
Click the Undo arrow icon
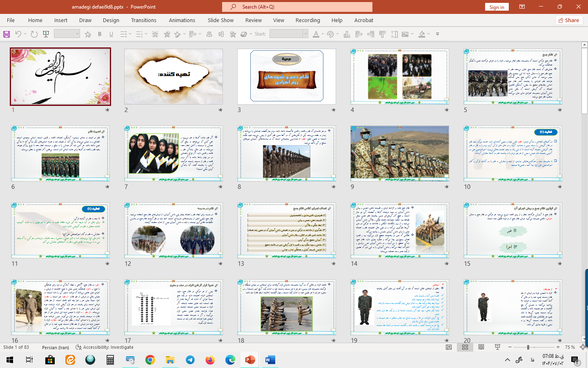pyautogui.click(x=18, y=34)
